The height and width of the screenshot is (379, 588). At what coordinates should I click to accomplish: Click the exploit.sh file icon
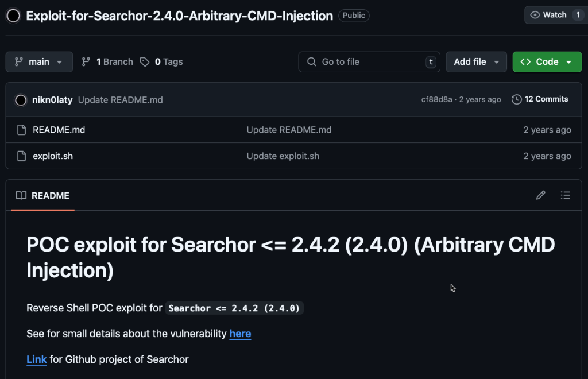(21, 156)
